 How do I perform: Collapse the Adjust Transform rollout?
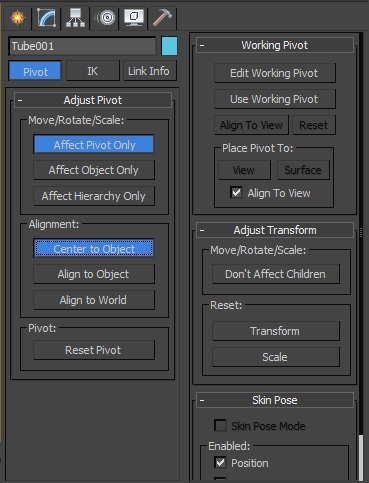pyautogui.click(x=275, y=230)
